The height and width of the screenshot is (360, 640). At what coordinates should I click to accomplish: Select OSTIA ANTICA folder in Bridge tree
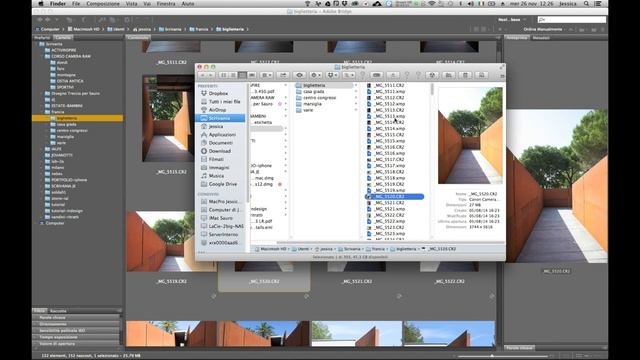click(70, 81)
